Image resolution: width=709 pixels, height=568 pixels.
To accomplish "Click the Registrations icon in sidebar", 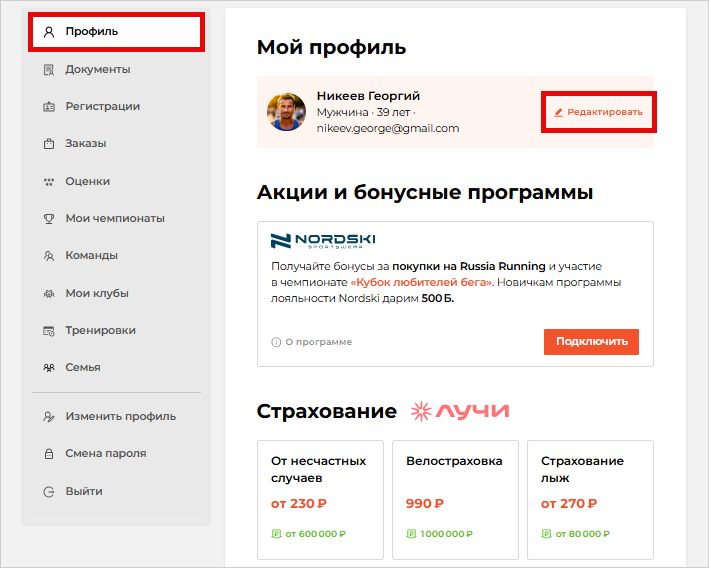I will click(48, 107).
